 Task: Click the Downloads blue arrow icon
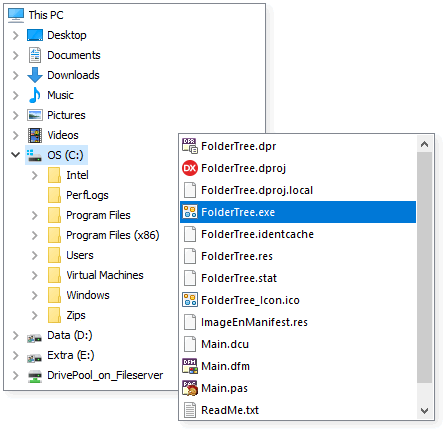[x=35, y=75]
